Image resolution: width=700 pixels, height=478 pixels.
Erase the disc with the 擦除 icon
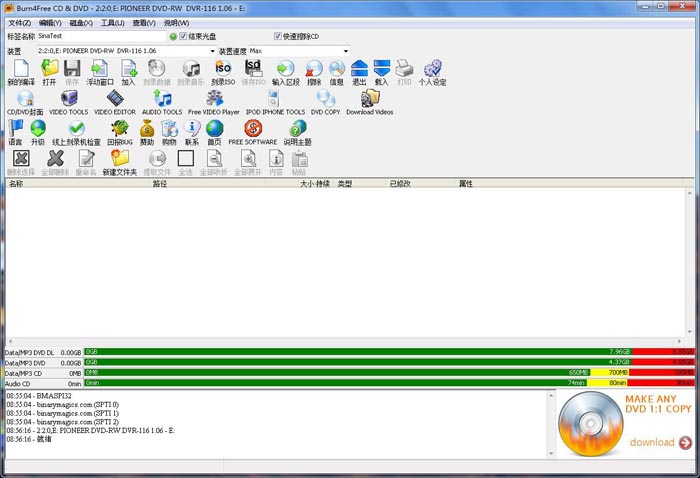coord(314,73)
